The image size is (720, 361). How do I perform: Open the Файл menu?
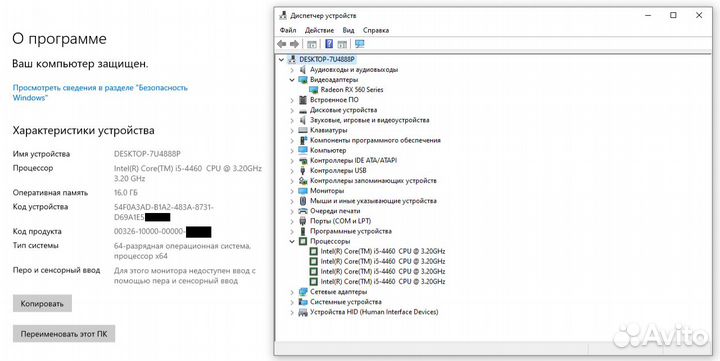tap(287, 30)
